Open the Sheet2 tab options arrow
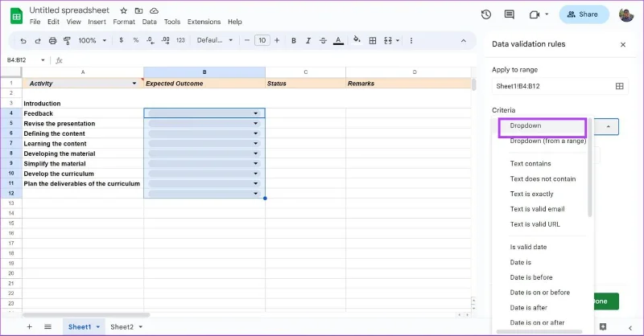 point(140,327)
